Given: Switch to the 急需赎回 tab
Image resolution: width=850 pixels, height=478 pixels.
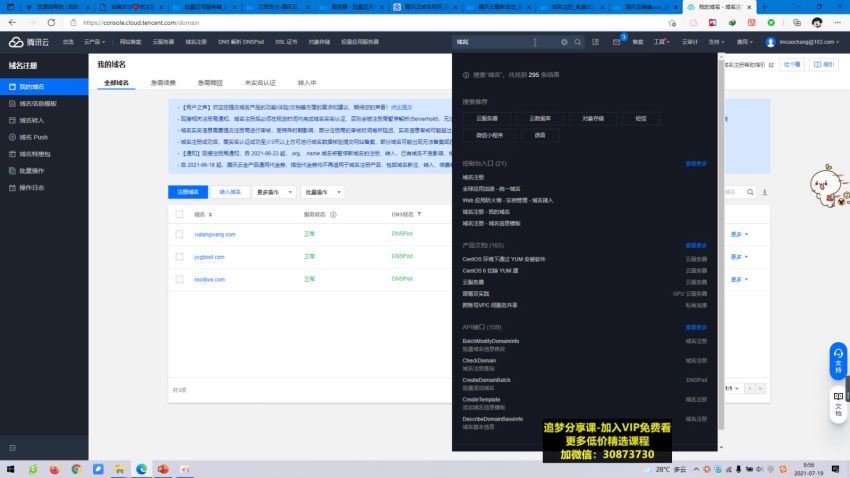Looking at the screenshot, I should pos(210,83).
